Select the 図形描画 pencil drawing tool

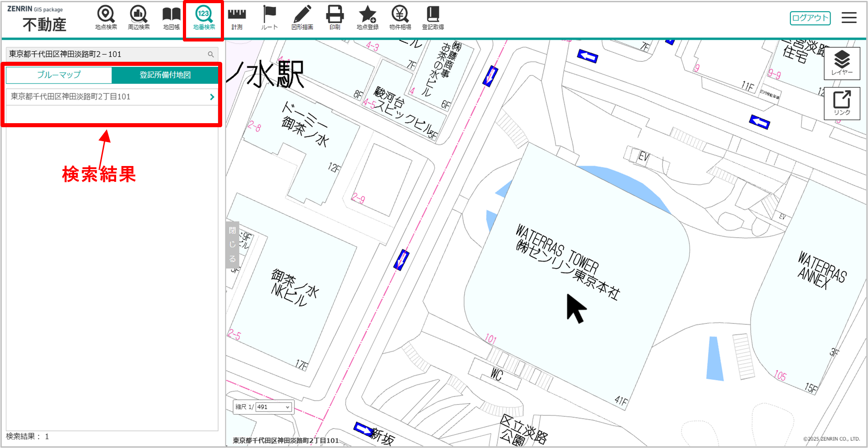coord(302,18)
